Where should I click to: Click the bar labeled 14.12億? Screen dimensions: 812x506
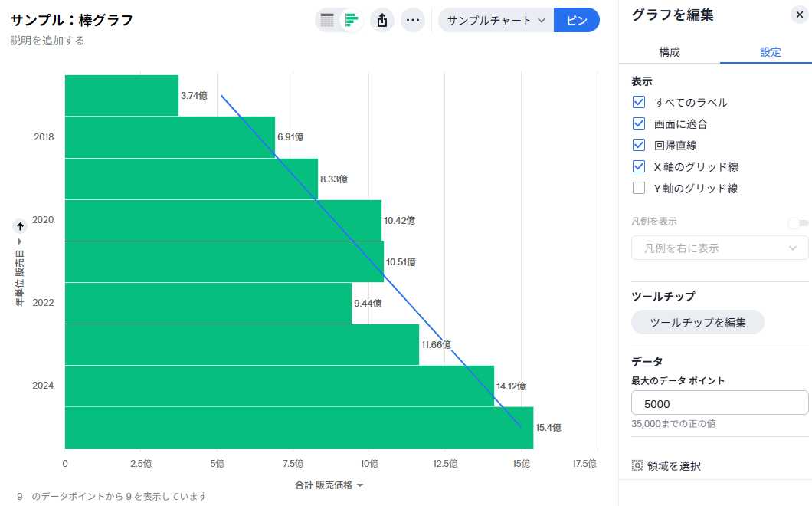pyautogui.click(x=280, y=386)
